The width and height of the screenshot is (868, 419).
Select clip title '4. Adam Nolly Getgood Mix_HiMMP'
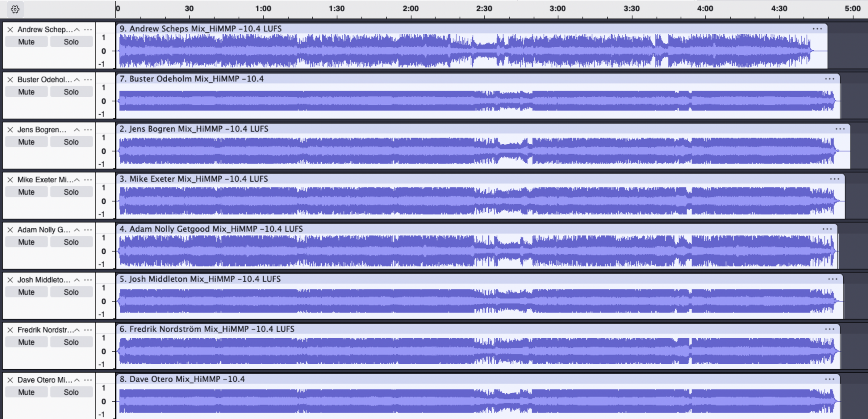point(188,229)
